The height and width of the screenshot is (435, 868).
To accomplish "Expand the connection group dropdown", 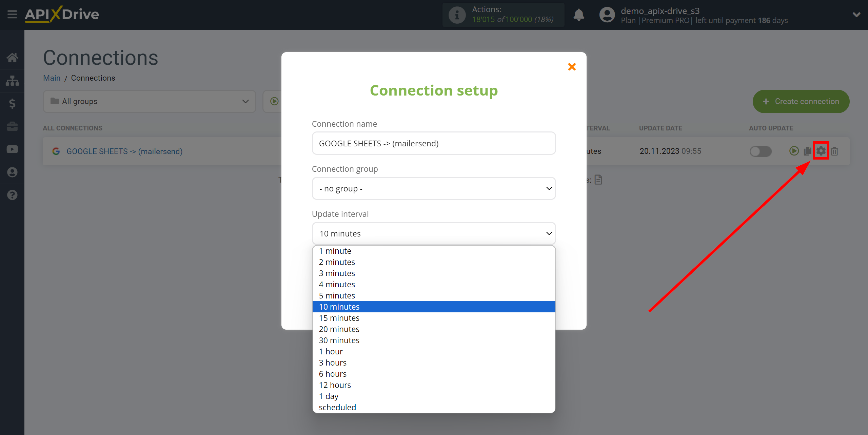I will [x=433, y=188].
